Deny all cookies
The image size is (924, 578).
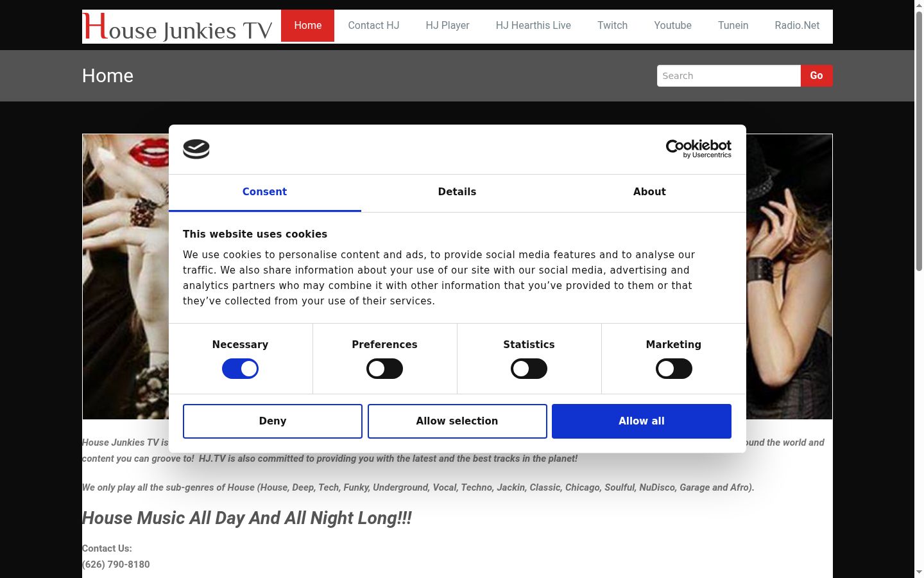pos(273,421)
